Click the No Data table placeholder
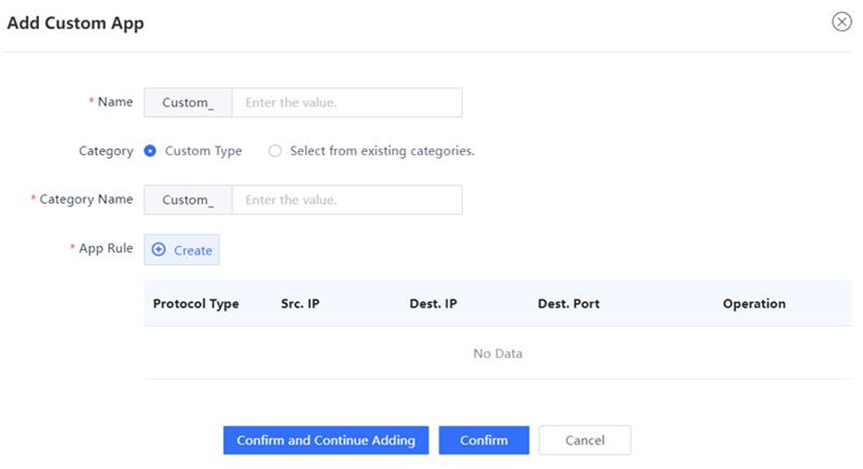This screenshot has width=863, height=469. (x=498, y=353)
